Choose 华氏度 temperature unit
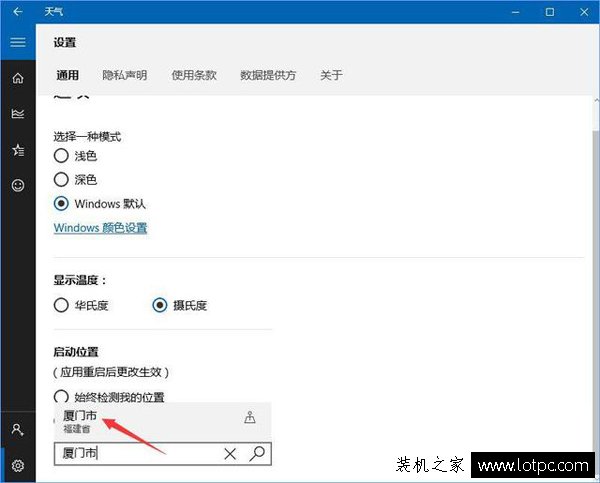This screenshot has height=483, width=600. pos(61,305)
